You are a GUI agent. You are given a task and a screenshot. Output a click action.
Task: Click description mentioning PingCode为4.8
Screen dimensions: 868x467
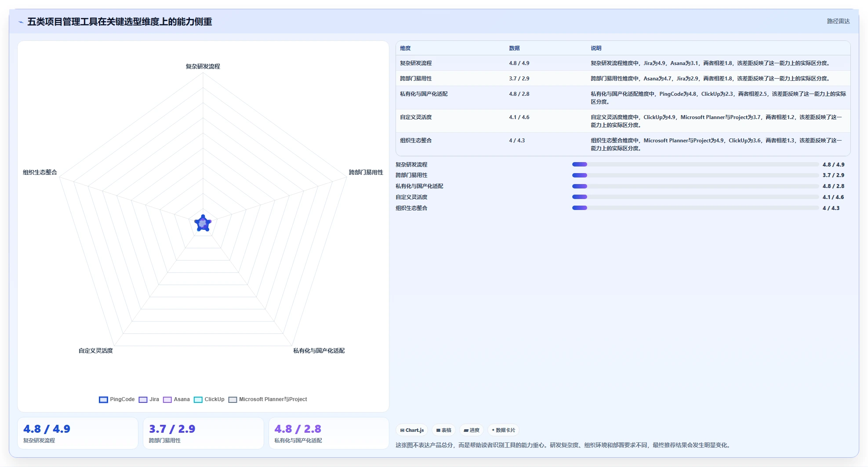718,98
